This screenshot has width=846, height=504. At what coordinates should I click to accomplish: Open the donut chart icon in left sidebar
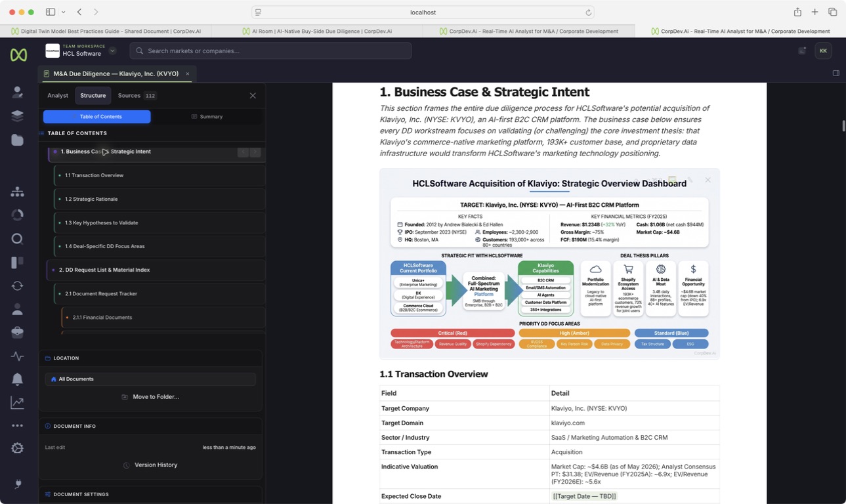pos(18,215)
